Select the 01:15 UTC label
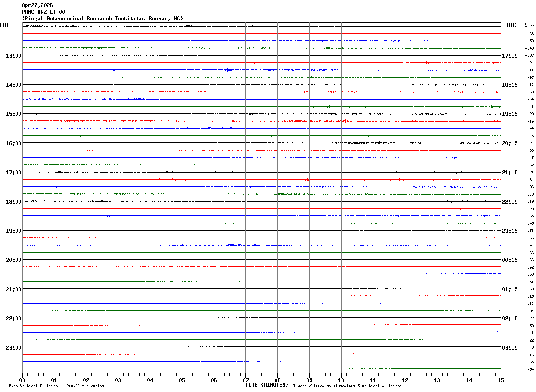536x392 pixels. (510, 289)
